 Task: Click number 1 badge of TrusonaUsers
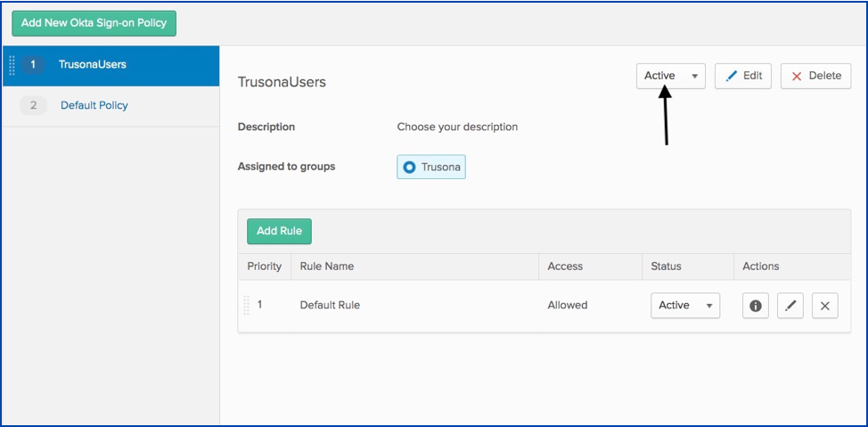33,65
